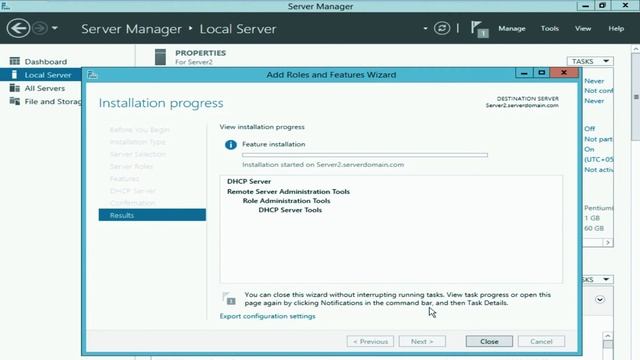Click the Next button in the wizard
The height and width of the screenshot is (360, 640).
pyautogui.click(x=422, y=341)
